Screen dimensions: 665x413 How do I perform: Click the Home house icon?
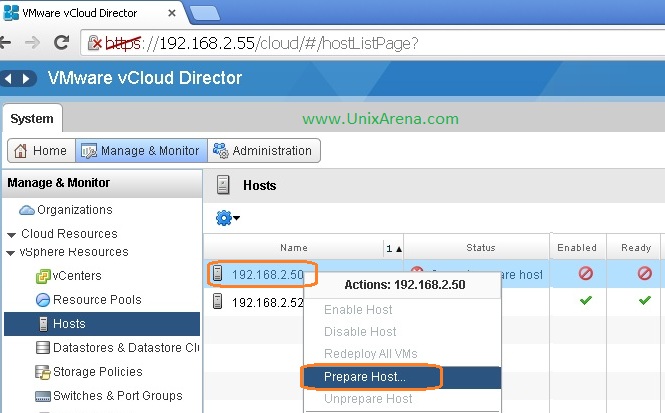[x=20, y=151]
